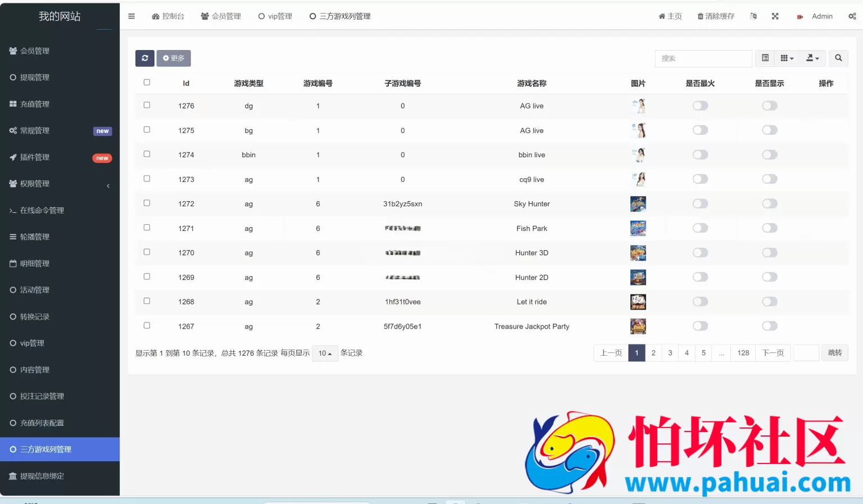The height and width of the screenshot is (504, 863).
Task: Check the select-all header checkbox
Action: click(147, 82)
